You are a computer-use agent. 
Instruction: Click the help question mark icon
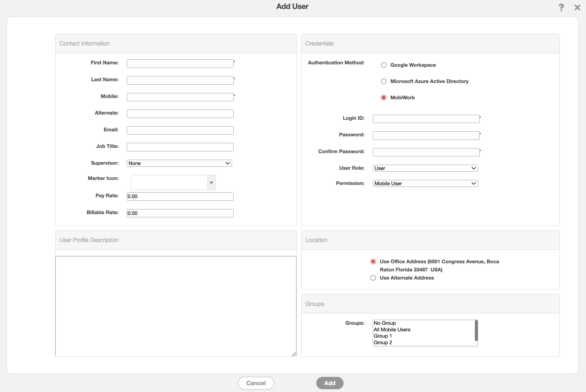coord(561,7)
